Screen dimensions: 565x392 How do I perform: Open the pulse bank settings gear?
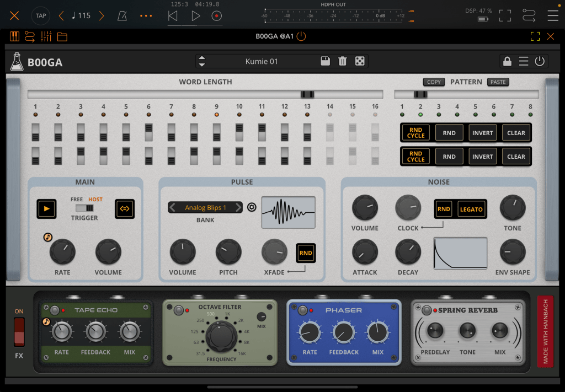(252, 207)
